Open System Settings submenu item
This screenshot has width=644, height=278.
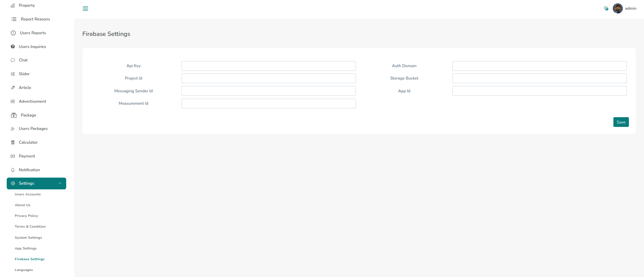[28, 238]
